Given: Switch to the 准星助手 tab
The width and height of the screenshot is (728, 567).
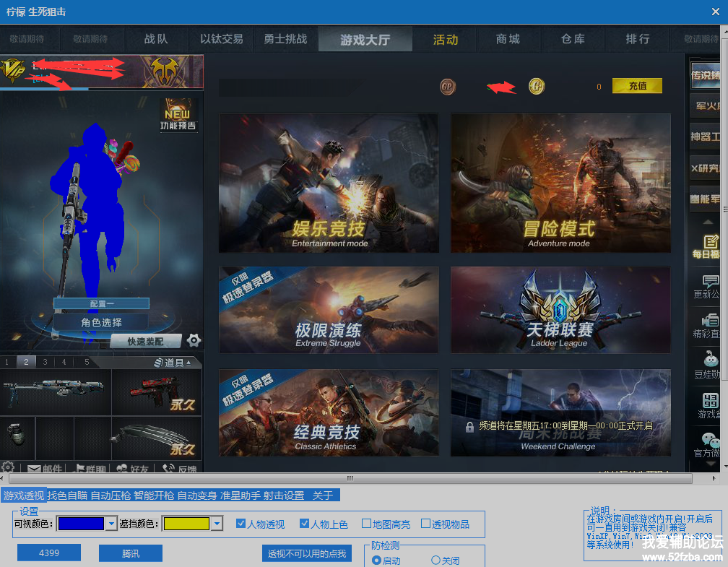Looking at the screenshot, I should tap(240, 495).
